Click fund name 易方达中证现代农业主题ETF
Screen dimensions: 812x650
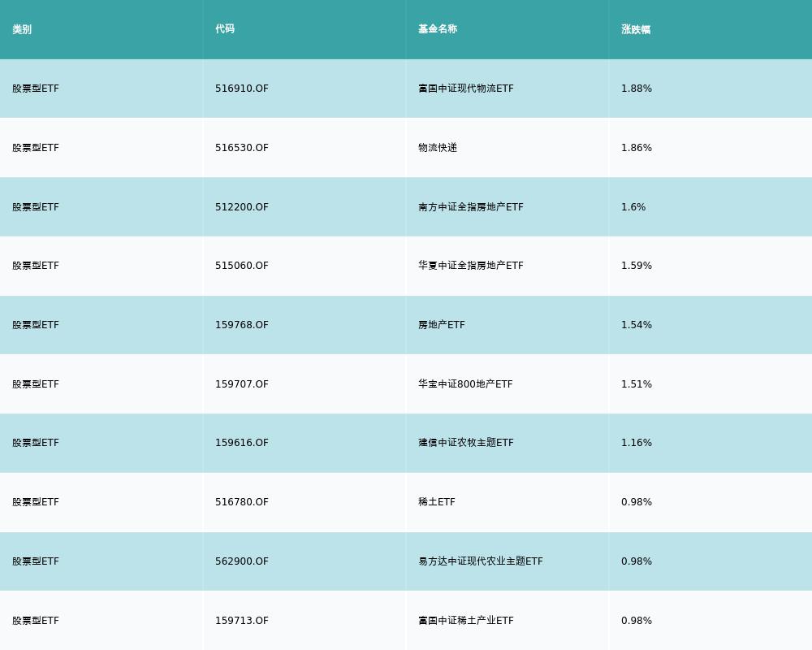point(481,561)
